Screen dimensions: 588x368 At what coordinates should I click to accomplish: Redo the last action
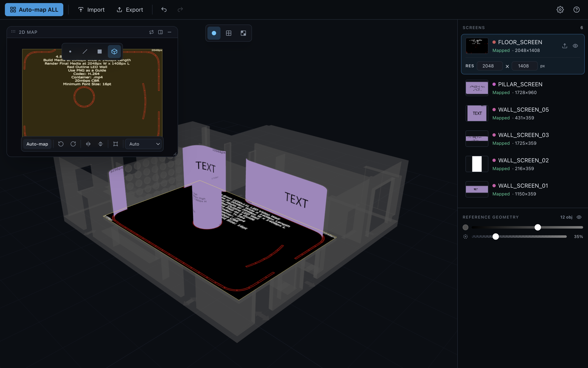[180, 9]
